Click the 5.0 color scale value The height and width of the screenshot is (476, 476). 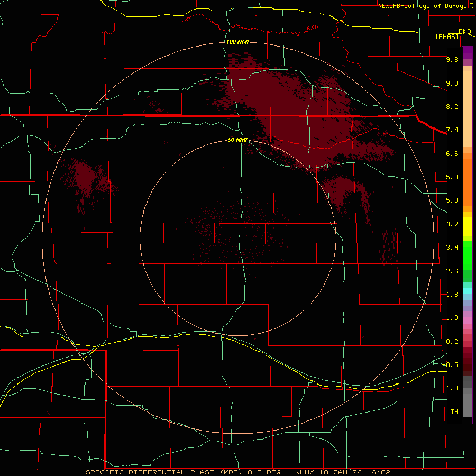point(452,200)
